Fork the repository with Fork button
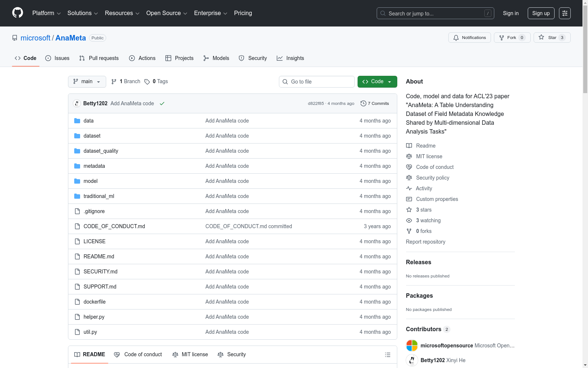Viewport: 588px width, 368px height. tap(512, 38)
